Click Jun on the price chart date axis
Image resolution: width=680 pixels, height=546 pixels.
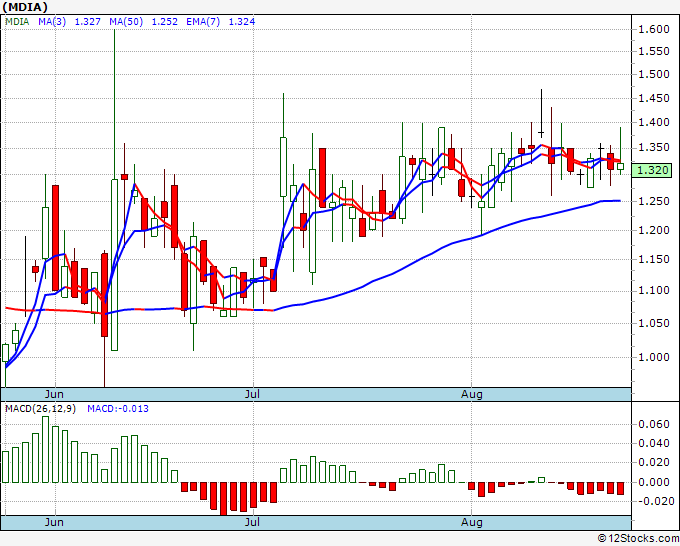(54, 394)
